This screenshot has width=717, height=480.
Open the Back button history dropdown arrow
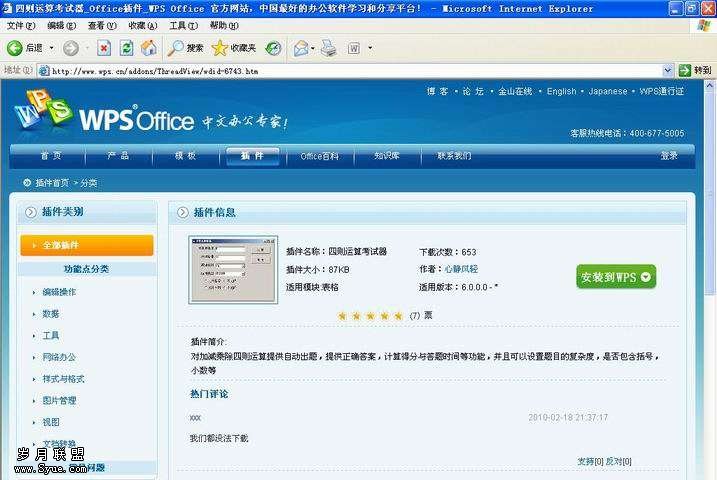click(51, 48)
